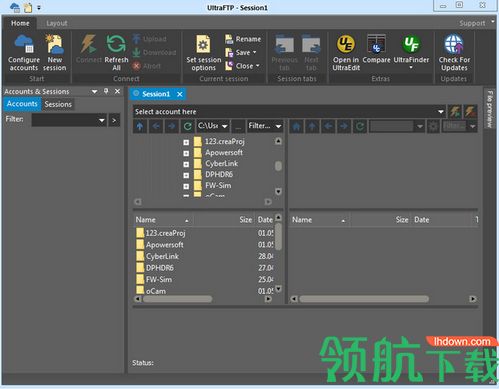Open in UltraEdit
Viewport: 499px width, 389px height.
(346, 53)
